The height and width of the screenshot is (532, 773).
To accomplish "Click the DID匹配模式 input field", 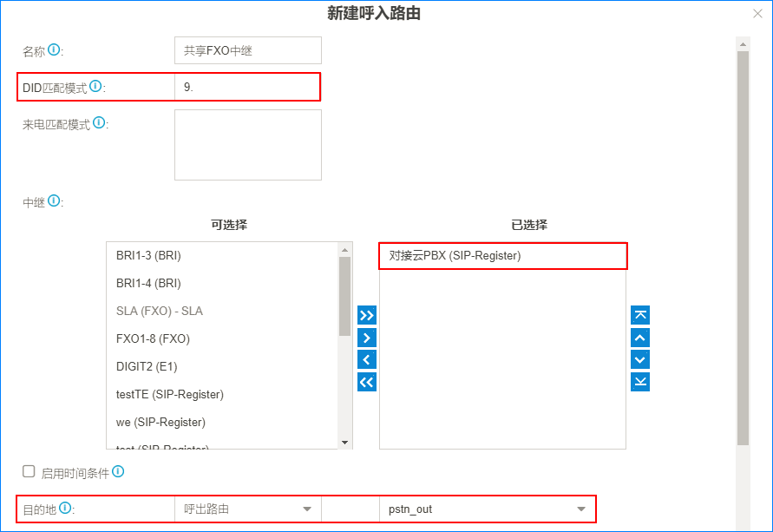I will click(247, 87).
